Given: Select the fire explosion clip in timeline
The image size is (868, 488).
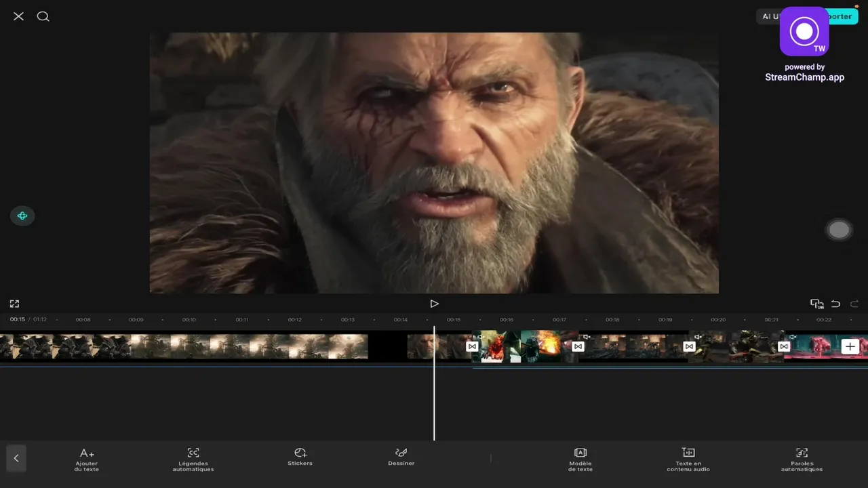Looking at the screenshot, I should pos(526,346).
